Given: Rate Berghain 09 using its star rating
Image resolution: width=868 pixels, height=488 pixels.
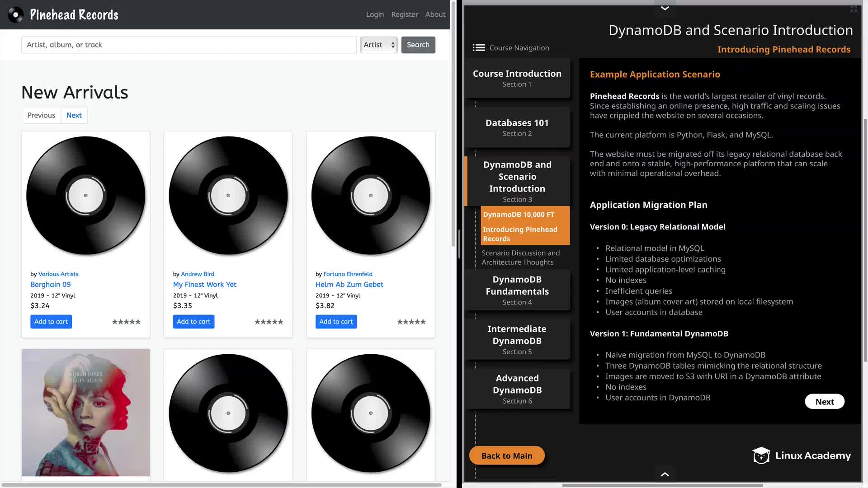Looking at the screenshot, I should tap(126, 322).
